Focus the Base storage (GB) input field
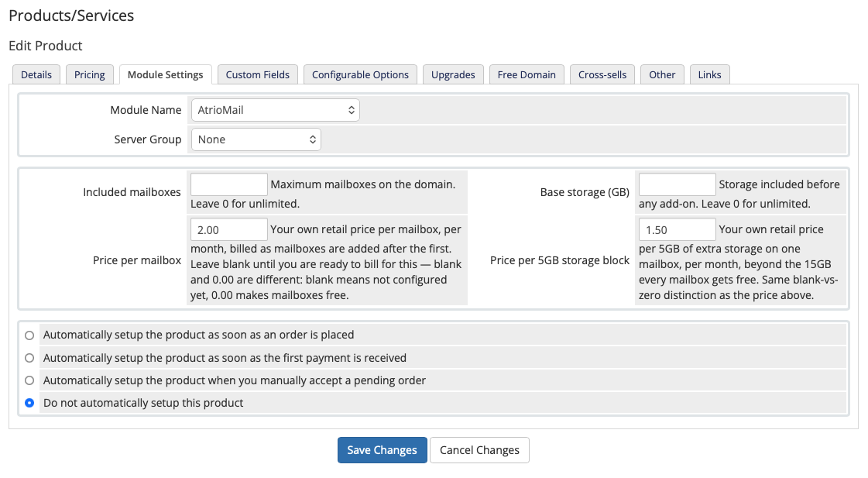Image resolution: width=868 pixels, height=478 pixels. click(678, 184)
